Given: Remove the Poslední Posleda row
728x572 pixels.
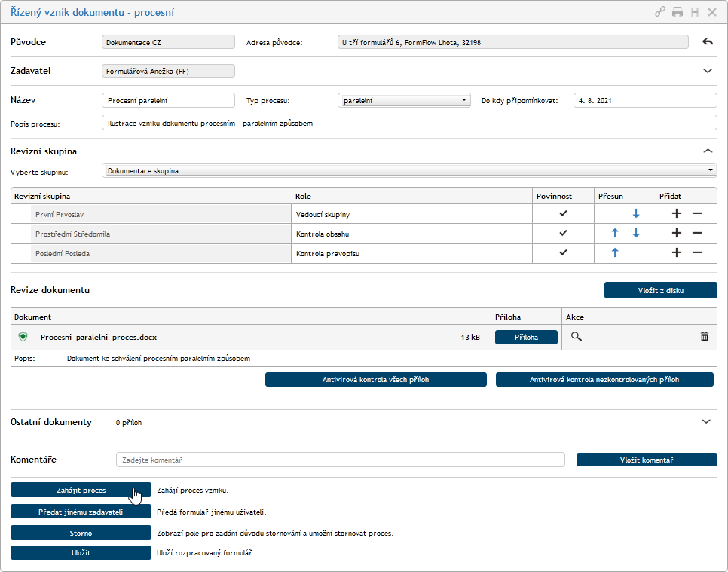Looking at the screenshot, I should point(696,253).
